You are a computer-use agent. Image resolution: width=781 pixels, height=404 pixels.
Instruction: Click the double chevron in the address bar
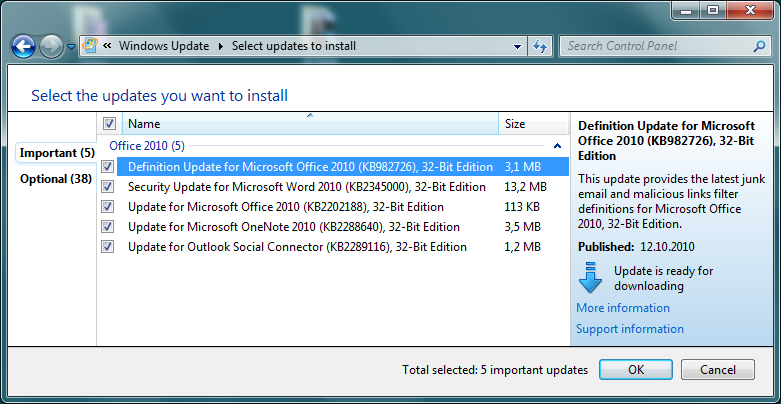[107, 46]
